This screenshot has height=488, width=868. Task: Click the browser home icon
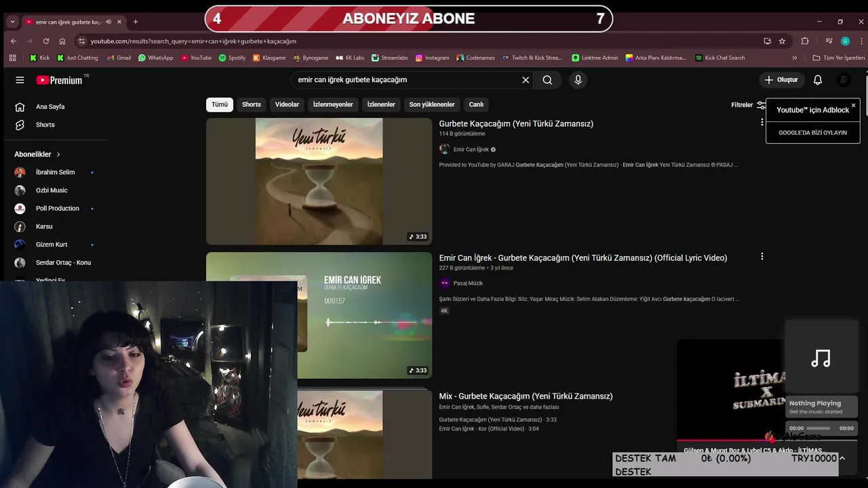tap(62, 41)
